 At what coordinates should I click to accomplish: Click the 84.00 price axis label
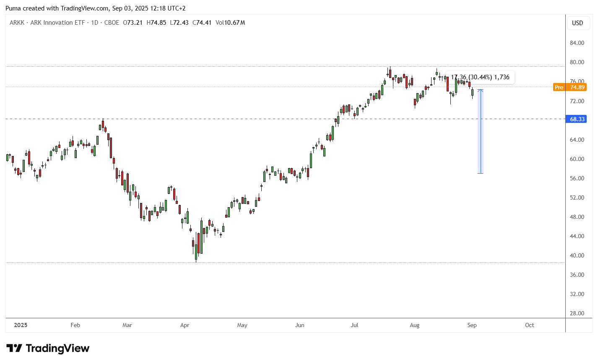click(x=577, y=43)
